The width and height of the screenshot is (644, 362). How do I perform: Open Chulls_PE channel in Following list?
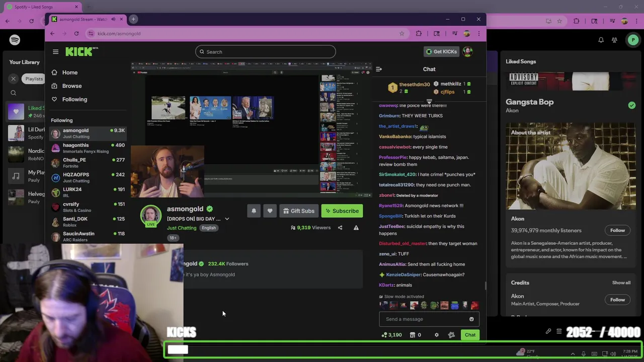pyautogui.click(x=88, y=163)
